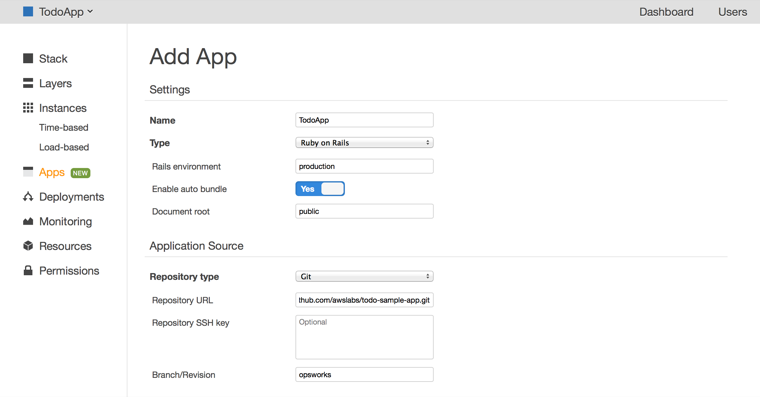Click the Document root label
This screenshot has height=397, width=760.
pyautogui.click(x=181, y=211)
